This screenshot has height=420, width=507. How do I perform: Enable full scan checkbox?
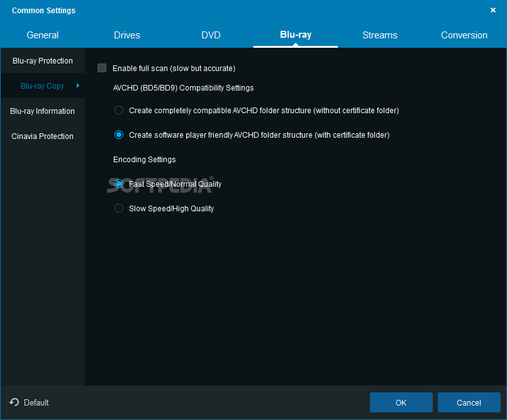pyautogui.click(x=102, y=68)
